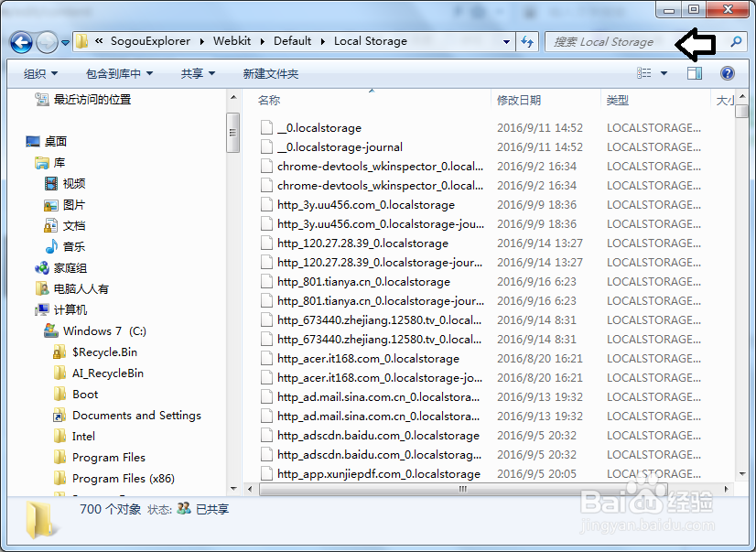756x552 pixels.
Task: Expand arrow after SogouExplorer breadcrumb
Action: [202, 41]
